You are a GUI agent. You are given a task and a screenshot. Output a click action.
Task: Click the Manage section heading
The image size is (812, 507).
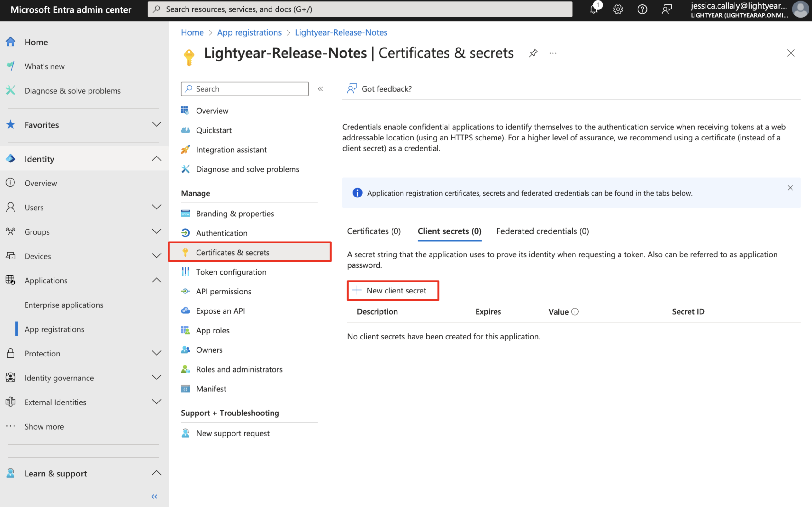(196, 193)
